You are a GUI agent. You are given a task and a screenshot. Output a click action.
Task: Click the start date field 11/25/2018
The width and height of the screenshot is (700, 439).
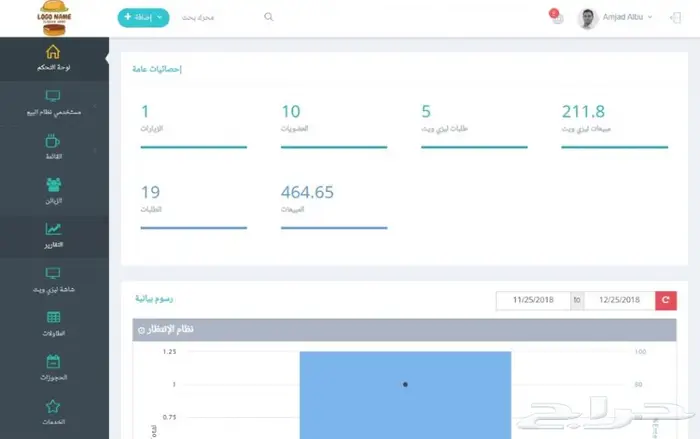(532, 300)
